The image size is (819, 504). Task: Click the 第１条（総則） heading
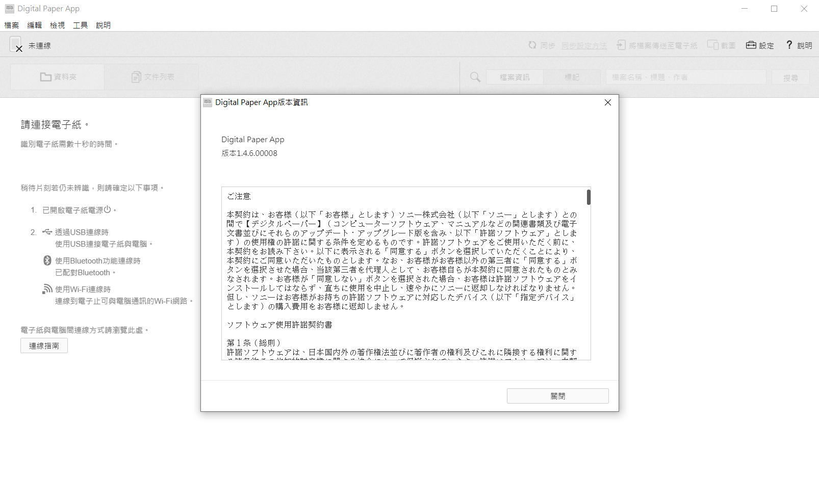coord(254,343)
